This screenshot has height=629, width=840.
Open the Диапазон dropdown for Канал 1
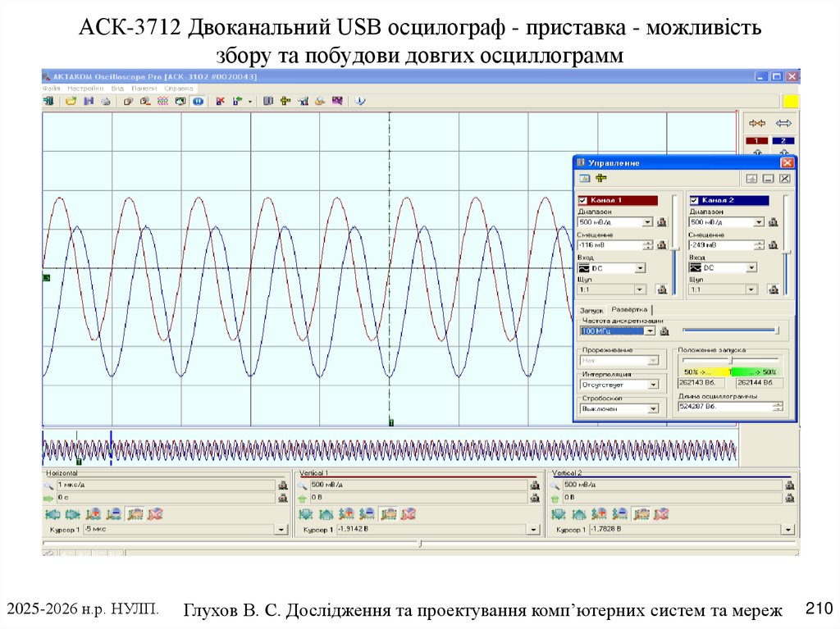pyautogui.click(x=646, y=222)
